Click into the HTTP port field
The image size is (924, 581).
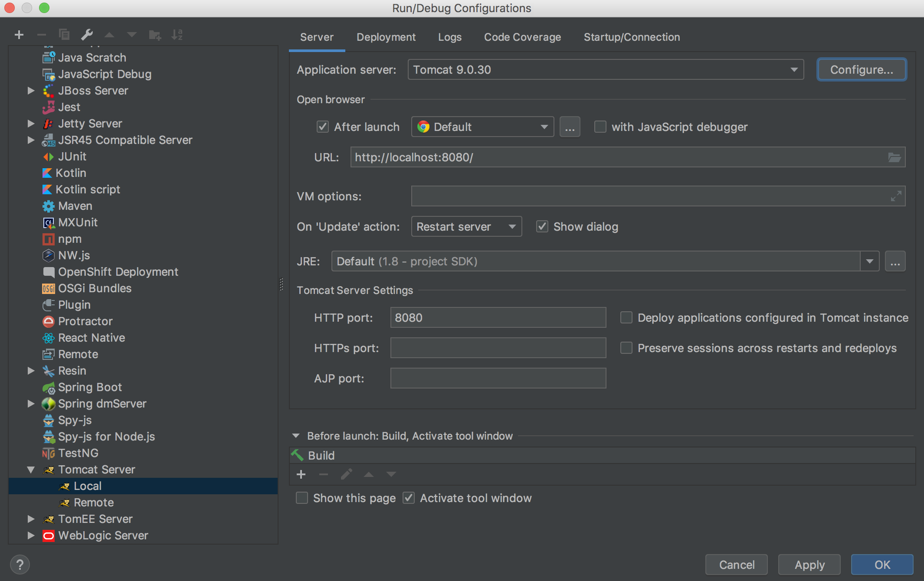498,318
